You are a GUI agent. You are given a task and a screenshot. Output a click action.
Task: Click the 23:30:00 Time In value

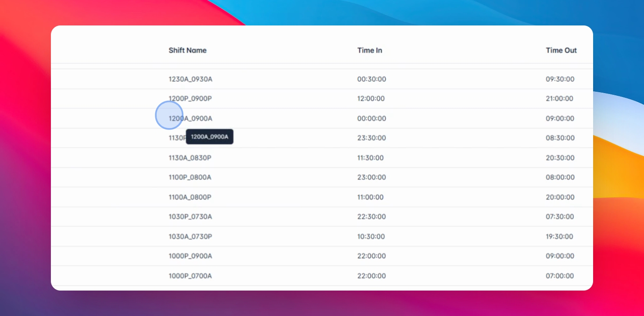click(372, 138)
